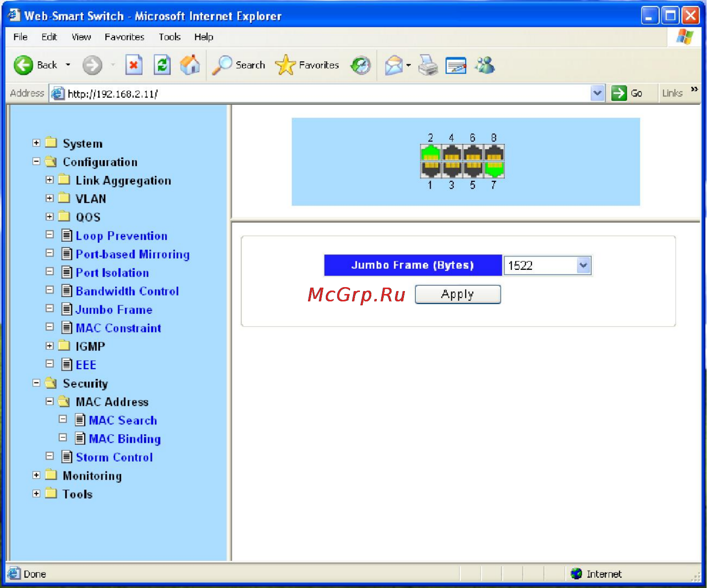Viewport: 707px width, 588px height.
Task: Open the Edit menu
Action: tap(49, 37)
